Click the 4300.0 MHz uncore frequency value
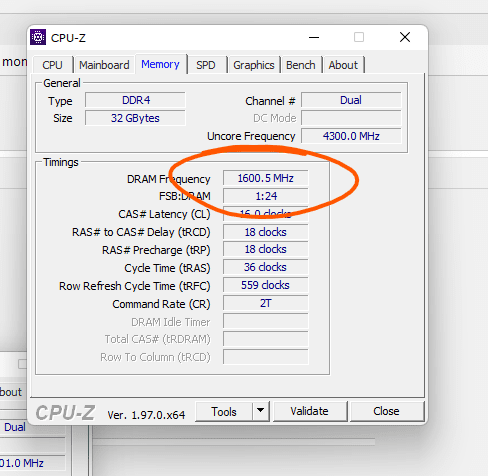This screenshot has width=488, height=476. [x=351, y=136]
